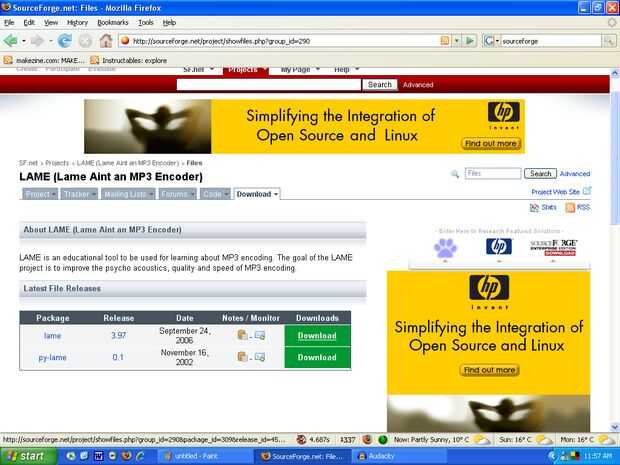Click Search button next to Files field
Viewport: 620px width, 465px height.
tap(540, 174)
